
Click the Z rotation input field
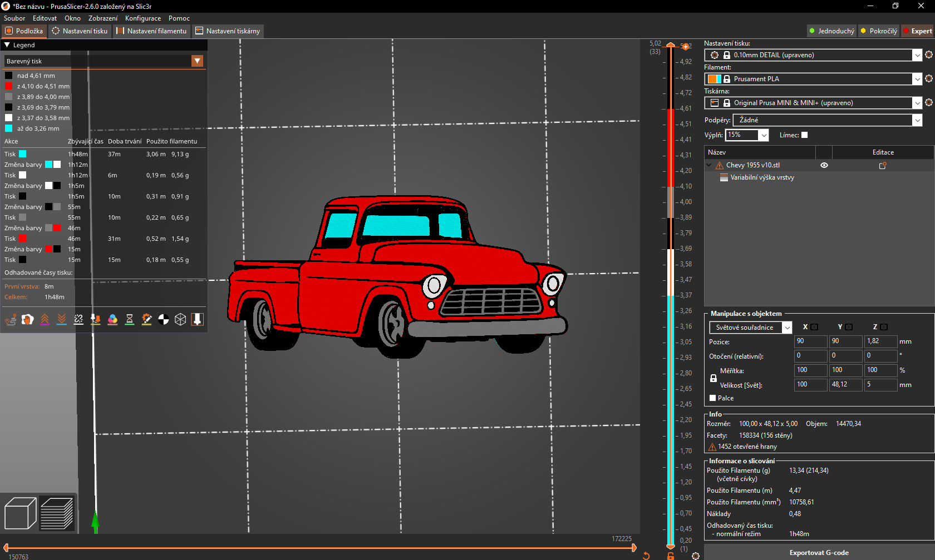(x=880, y=356)
